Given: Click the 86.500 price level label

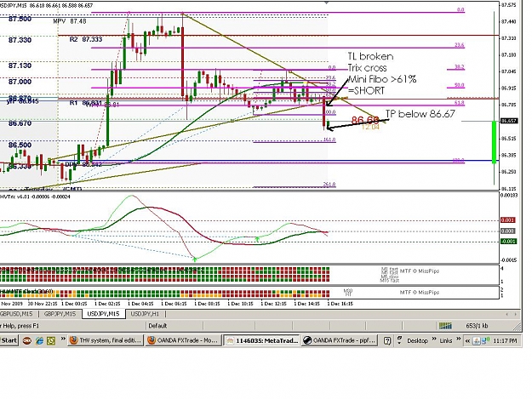Looking at the screenshot, I should 20,145.
